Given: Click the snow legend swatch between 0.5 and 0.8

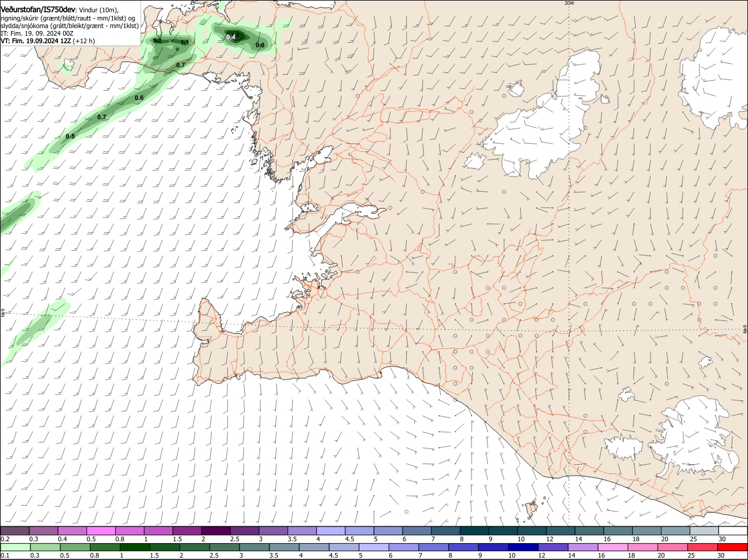Looking at the screenshot, I should (101, 530).
